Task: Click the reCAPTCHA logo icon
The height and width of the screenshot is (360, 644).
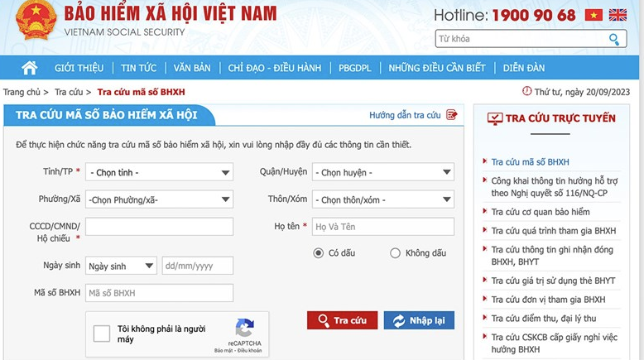Action: [x=245, y=328]
